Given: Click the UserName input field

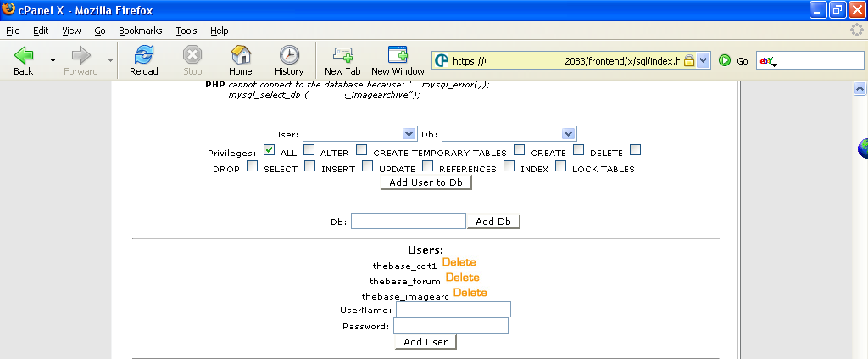Looking at the screenshot, I should [453, 309].
